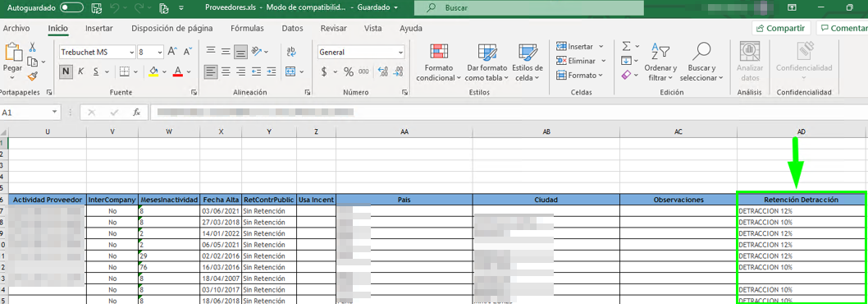The width and height of the screenshot is (868, 304).
Task: Click the Name Box showing A1
Action: [26, 112]
